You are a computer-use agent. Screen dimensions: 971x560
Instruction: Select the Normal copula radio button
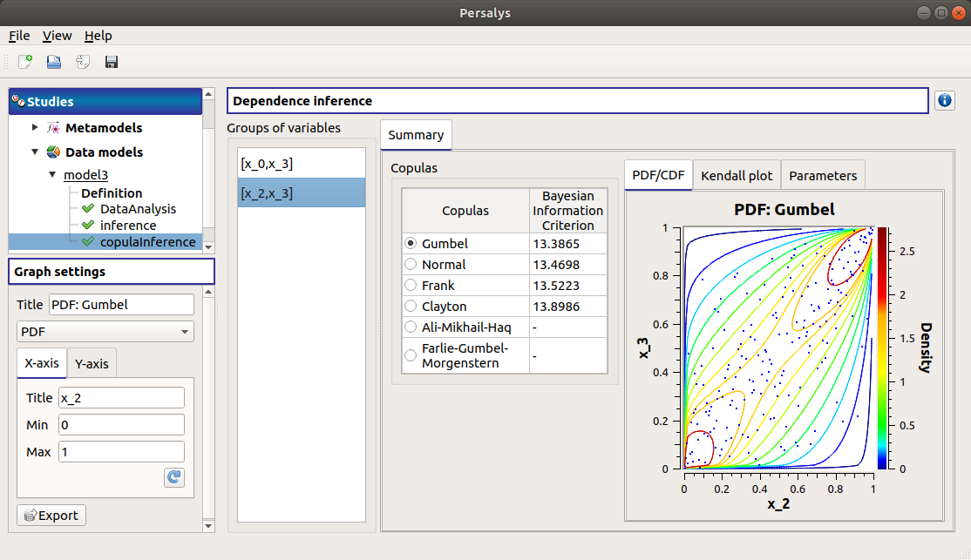tap(409, 264)
